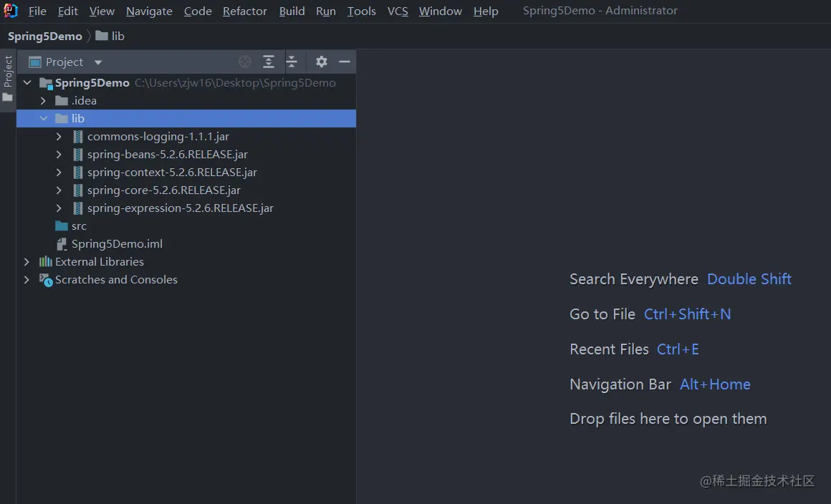Screen dimensions: 831x504
Task: Collapse the lib folder
Action: tap(44, 119)
